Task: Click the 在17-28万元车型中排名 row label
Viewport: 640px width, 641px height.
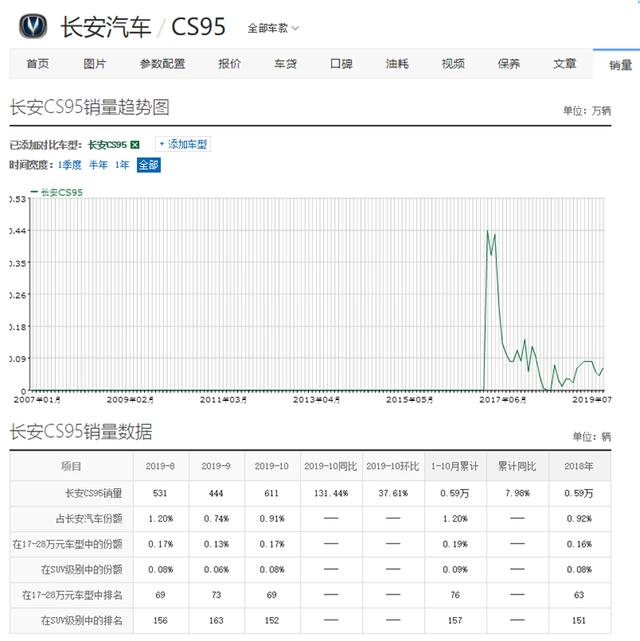Action: [x=72, y=595]
